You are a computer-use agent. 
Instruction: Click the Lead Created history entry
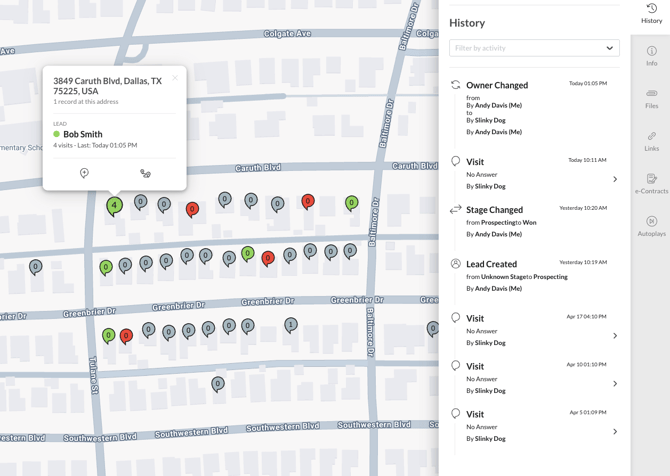point(529,276)
